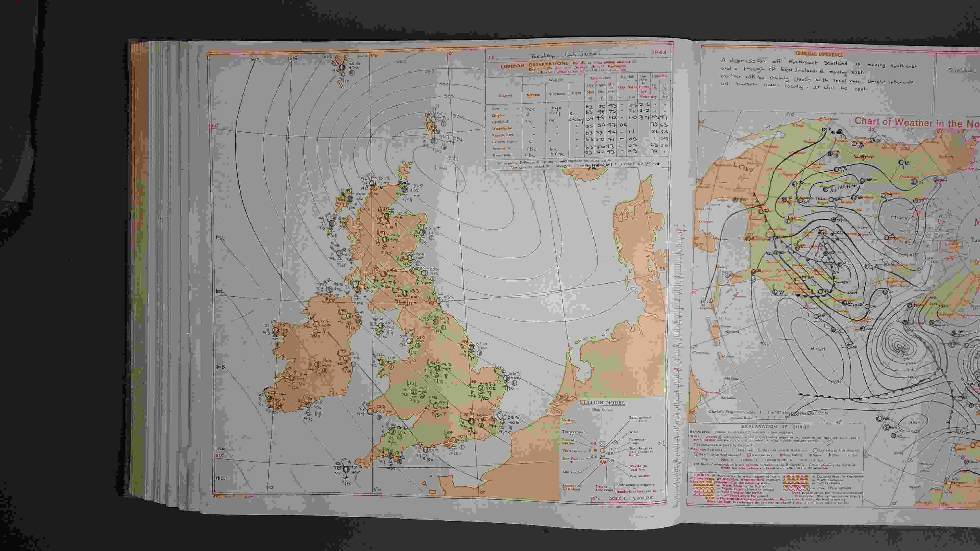
Task: Click the STATION MODEL heading
Action: [x=602, y=402]
